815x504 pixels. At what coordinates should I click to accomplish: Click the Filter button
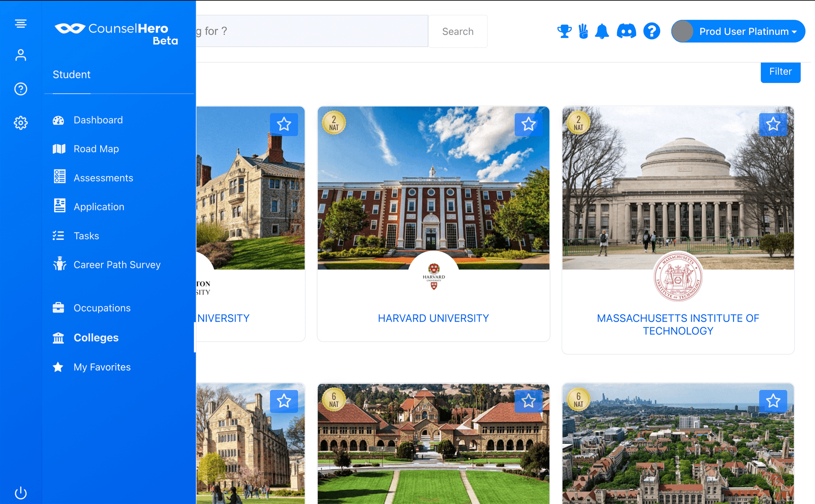[x=780, y=72]
